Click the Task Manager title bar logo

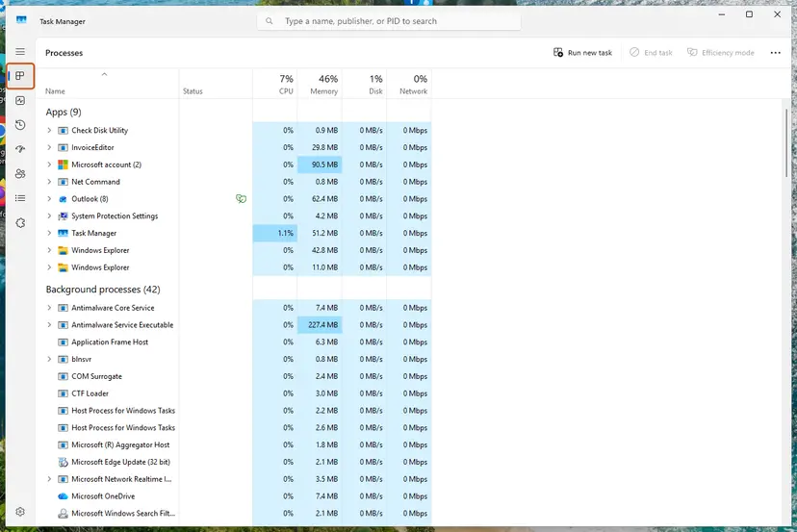[x=21, y=20]
